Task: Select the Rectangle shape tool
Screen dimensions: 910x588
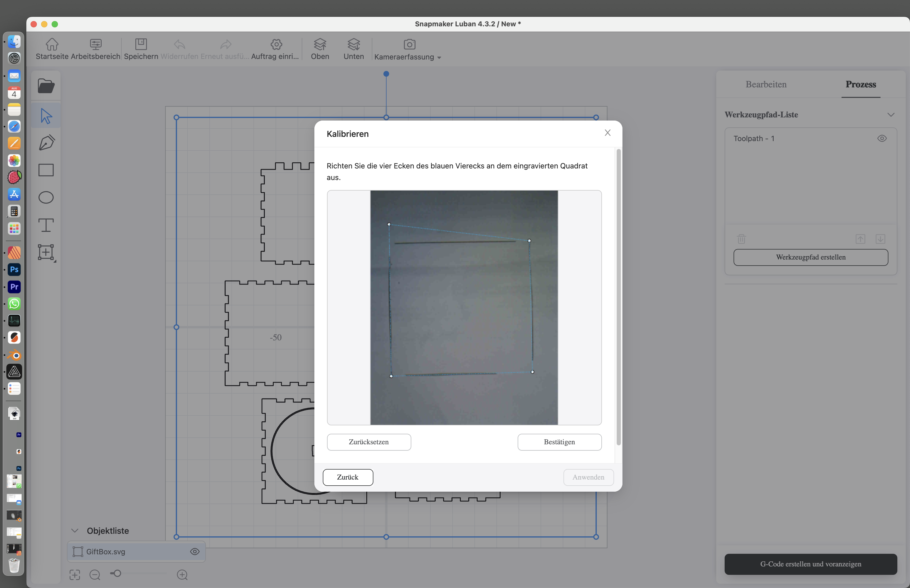Action: (x=46, y=170)
